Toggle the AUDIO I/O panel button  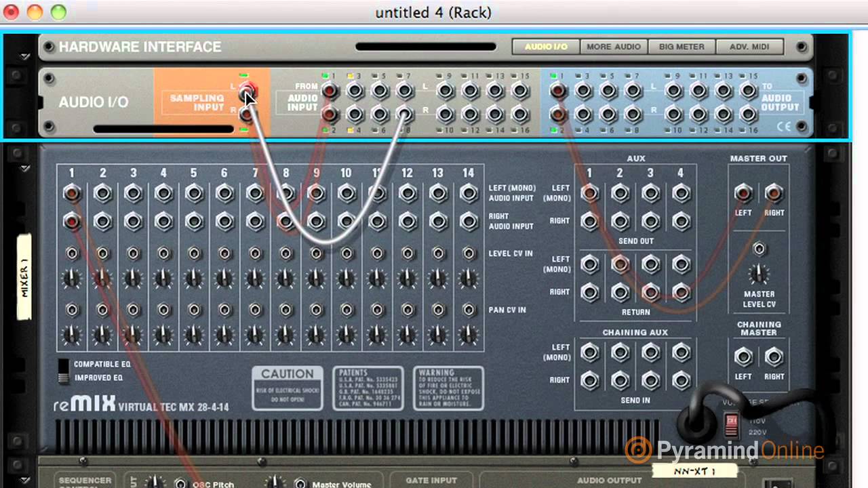tap(546, 47)
